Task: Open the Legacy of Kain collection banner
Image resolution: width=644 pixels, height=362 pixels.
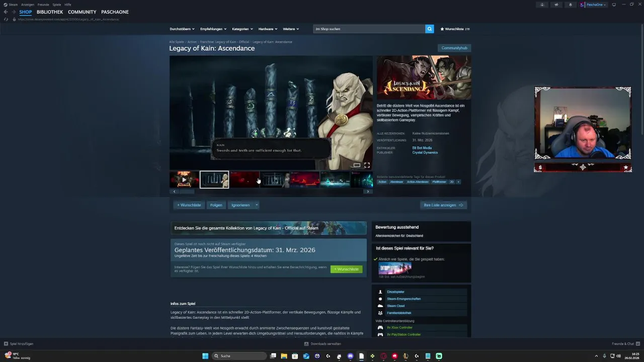Action: click(x=269, y=228)
